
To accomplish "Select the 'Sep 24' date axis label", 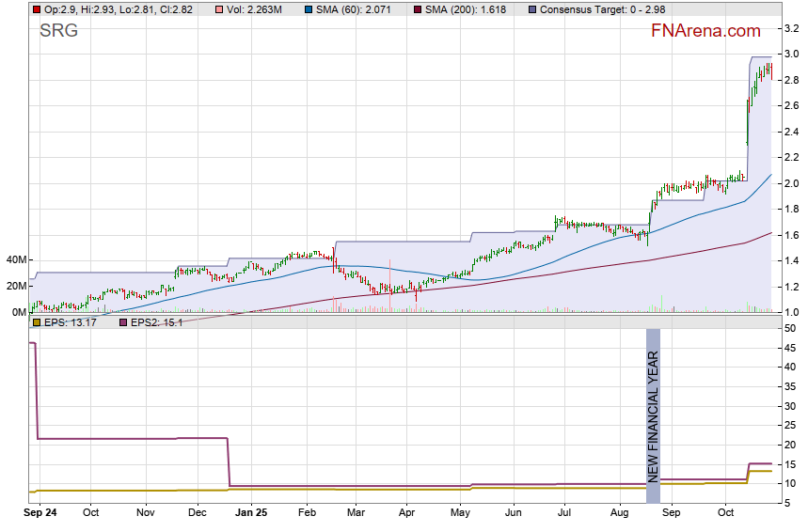I will click(40, 513).
